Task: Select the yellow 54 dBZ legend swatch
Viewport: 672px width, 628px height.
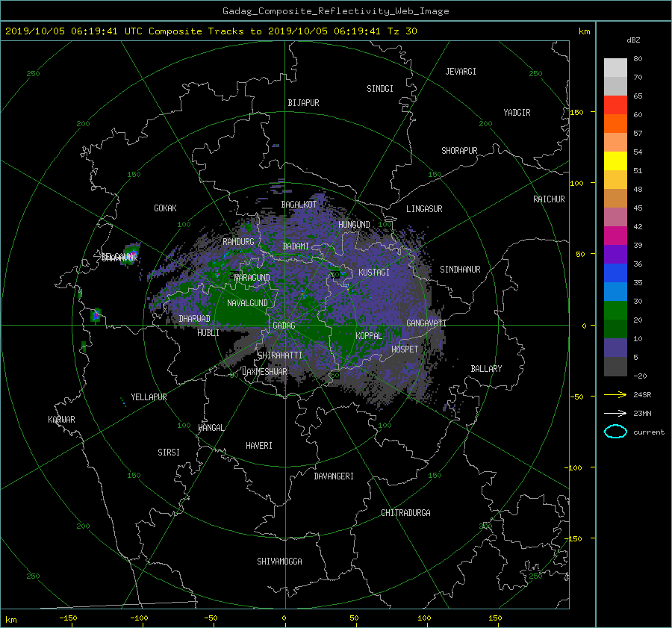Action: coord(615,161)
